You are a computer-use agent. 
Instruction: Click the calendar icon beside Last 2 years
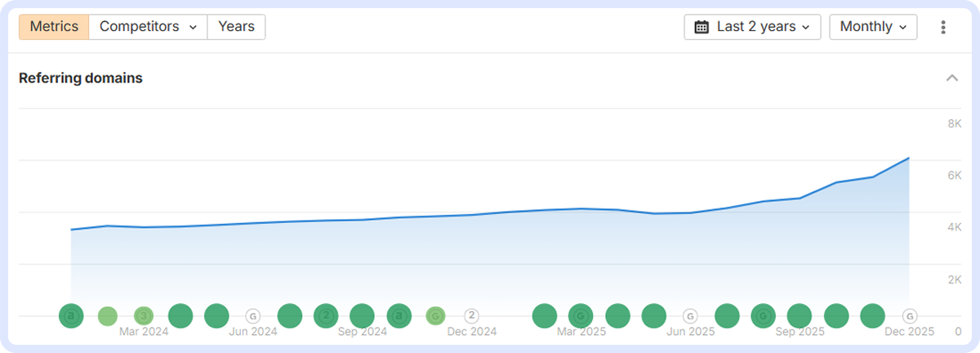702,27
